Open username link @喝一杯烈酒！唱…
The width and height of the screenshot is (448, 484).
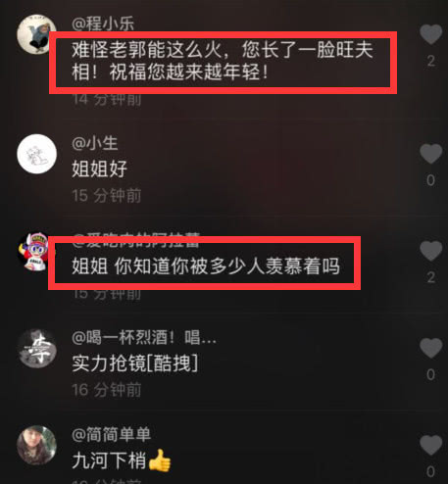144,338
